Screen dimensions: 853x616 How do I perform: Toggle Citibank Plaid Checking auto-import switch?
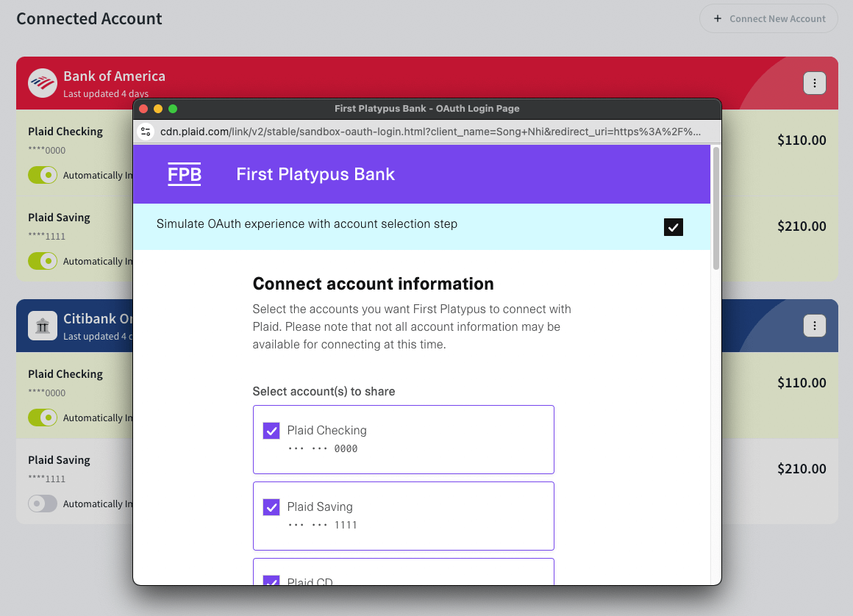coord(43,418)
